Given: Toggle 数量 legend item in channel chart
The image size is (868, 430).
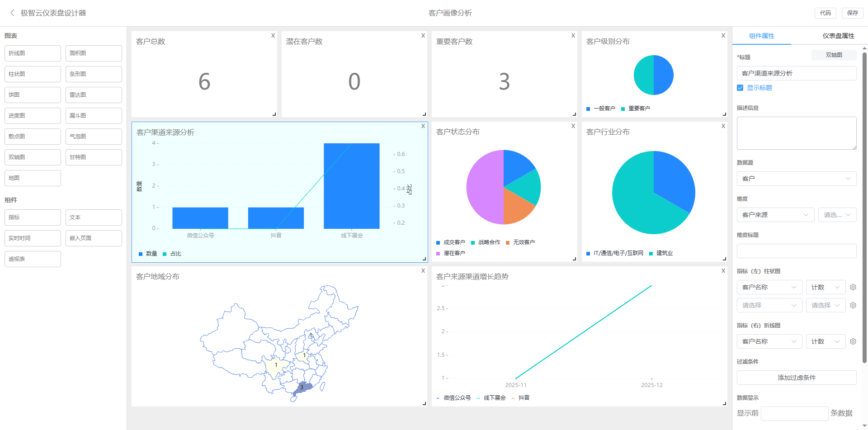Looking at the screenshot, I should [148, 254].
